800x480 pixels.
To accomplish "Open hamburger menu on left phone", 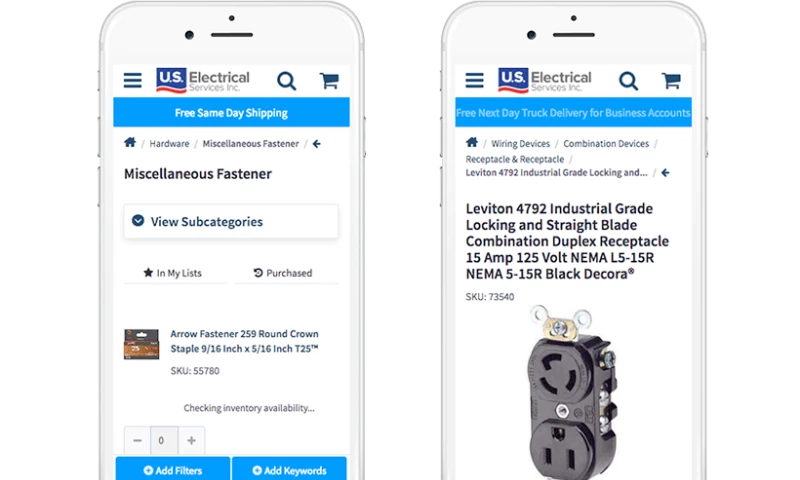I will [x=133, y=80].
